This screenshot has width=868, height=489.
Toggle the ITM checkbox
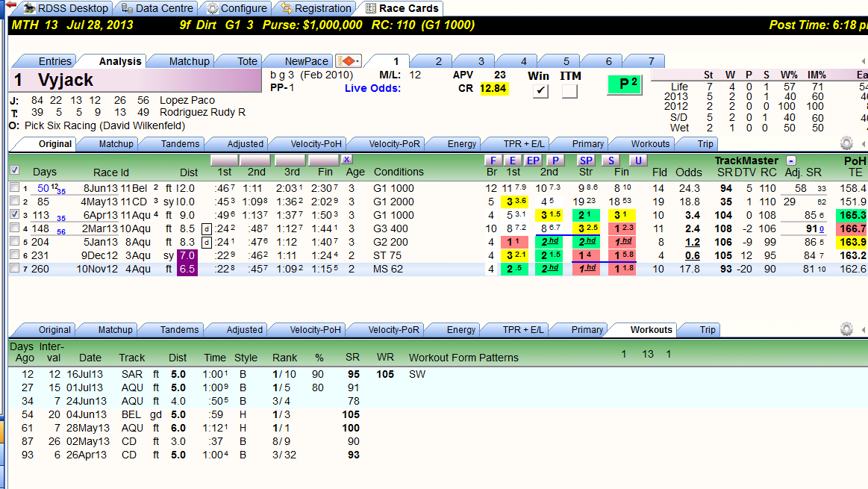569,91
